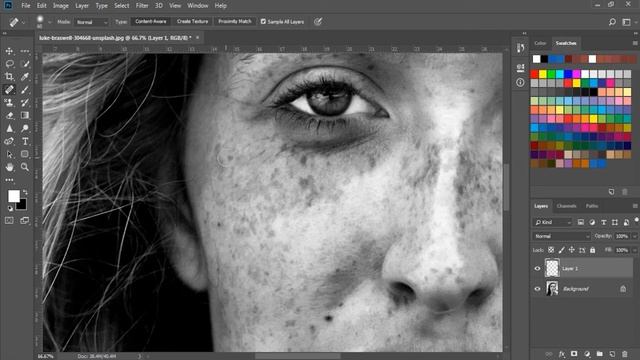Toggle Sample All Layers checkbox
640x360 pixels.
click(263, 22)
